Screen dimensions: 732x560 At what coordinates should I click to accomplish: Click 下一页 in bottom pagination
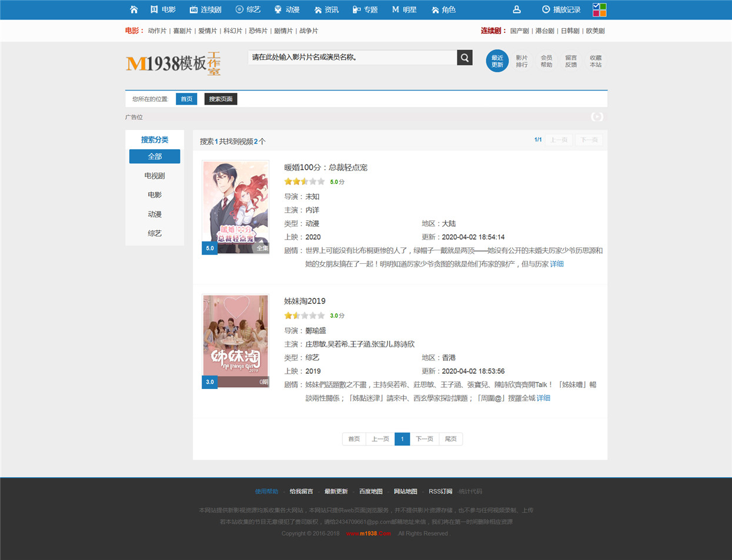pos(425,439)
